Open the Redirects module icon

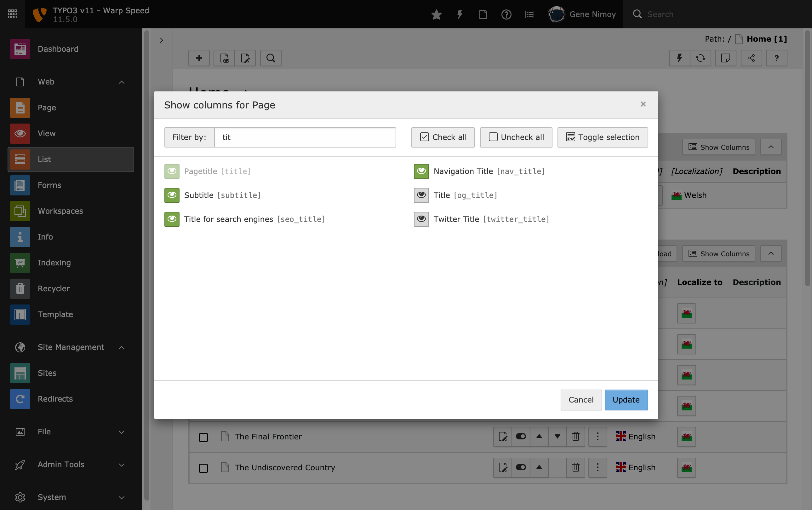click(x=20, y=399)
